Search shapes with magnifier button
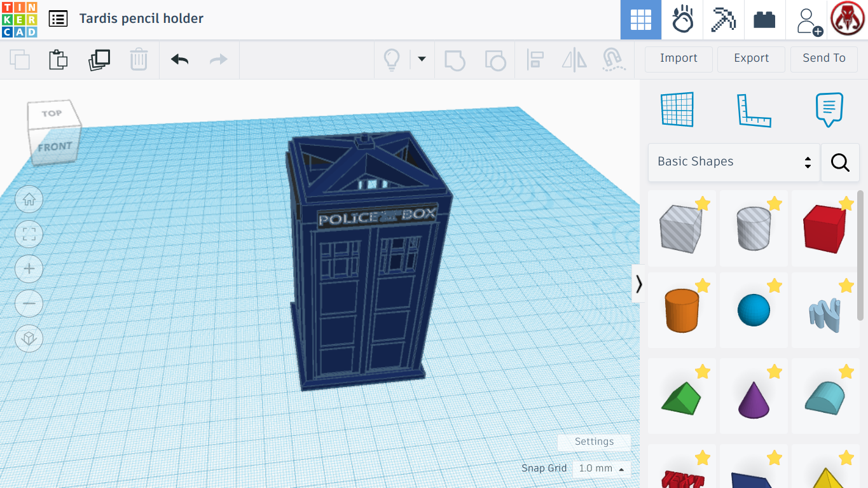This screenshot has width=868, height=488. pos(840,162)
